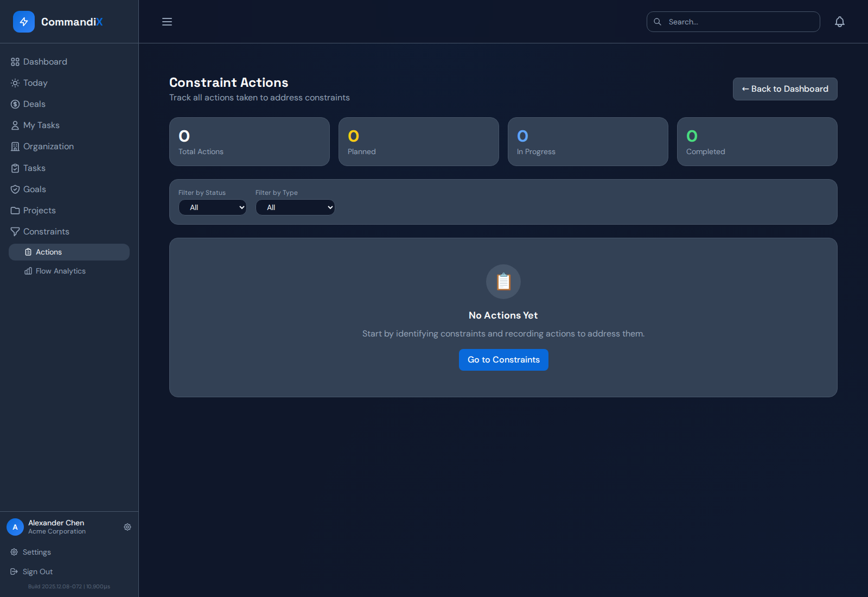
Task: Open the Filter by Status dropdown
Action: click(213, 207)
